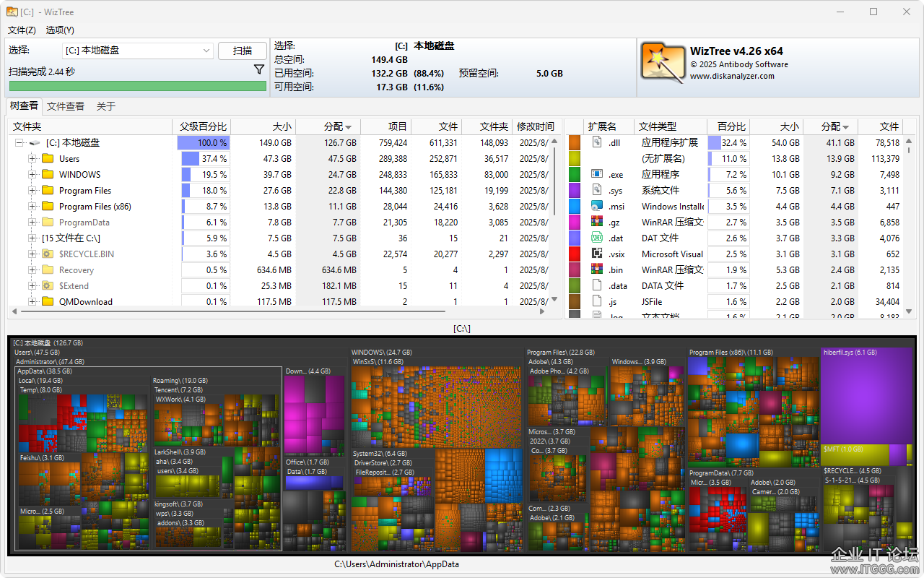
Task: Expand the [15 文件在 C:\] node
Action: [x=32, y=238]
